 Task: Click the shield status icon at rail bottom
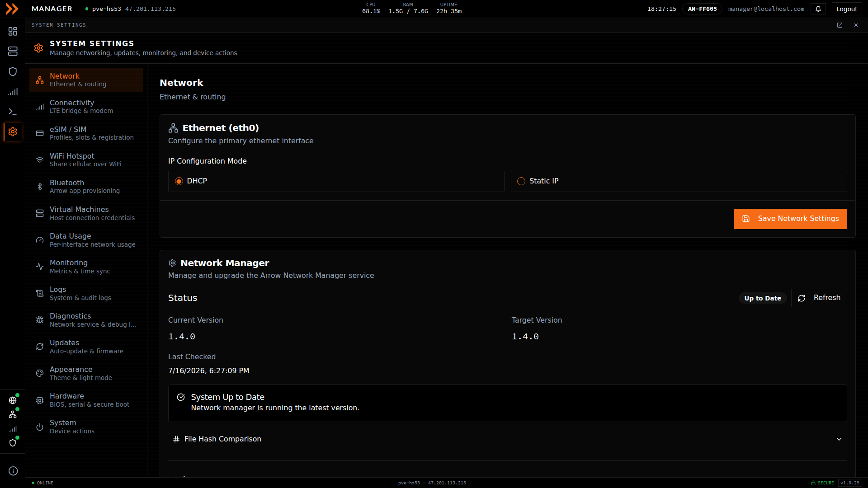coord(13,443)
